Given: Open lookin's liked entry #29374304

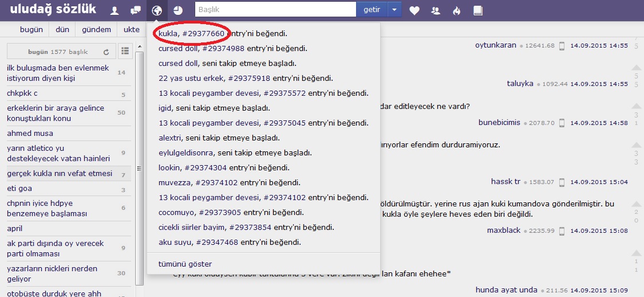Looking at the screenshot, I should pos(206,168).
